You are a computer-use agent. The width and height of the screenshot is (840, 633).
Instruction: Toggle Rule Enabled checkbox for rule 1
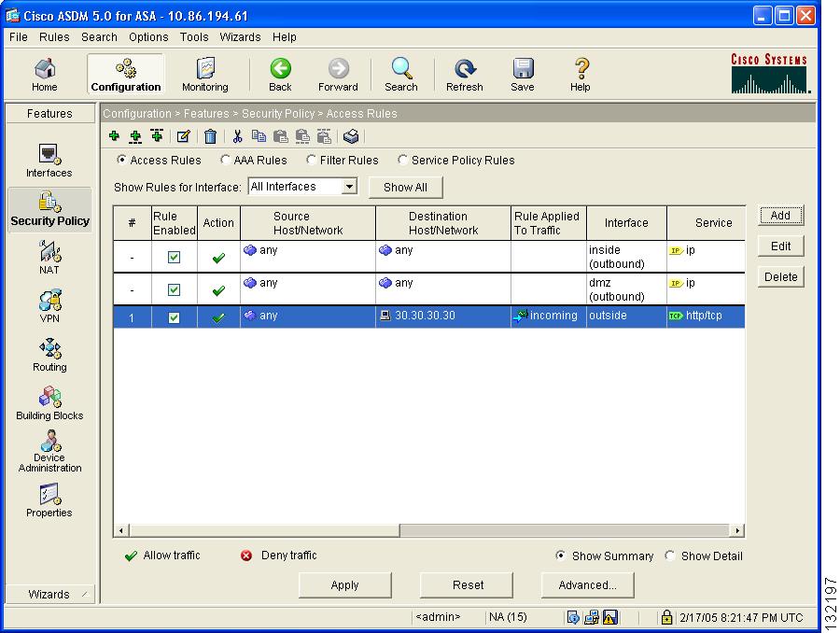click(x=175, y=317)
